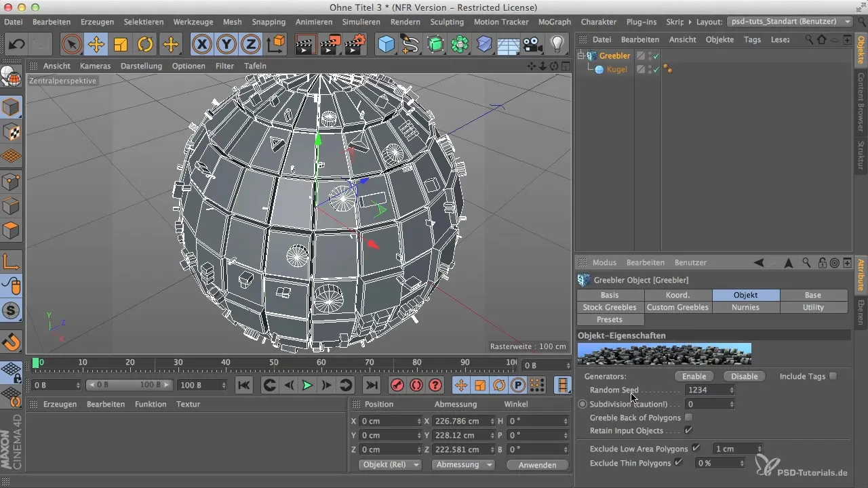
Task: Open the Attribute side tab
Action: tap(861, 274)
